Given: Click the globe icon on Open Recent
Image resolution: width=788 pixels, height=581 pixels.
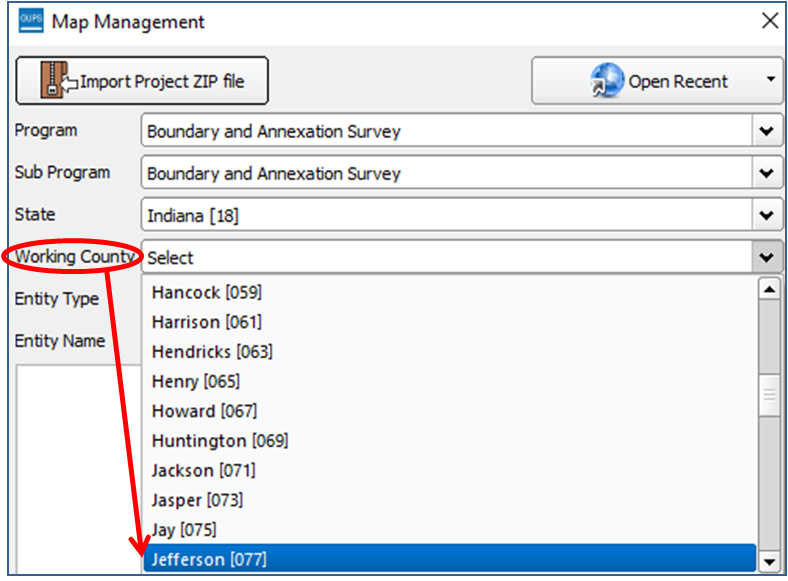Looking at the screenshot, I should point(607,80).
